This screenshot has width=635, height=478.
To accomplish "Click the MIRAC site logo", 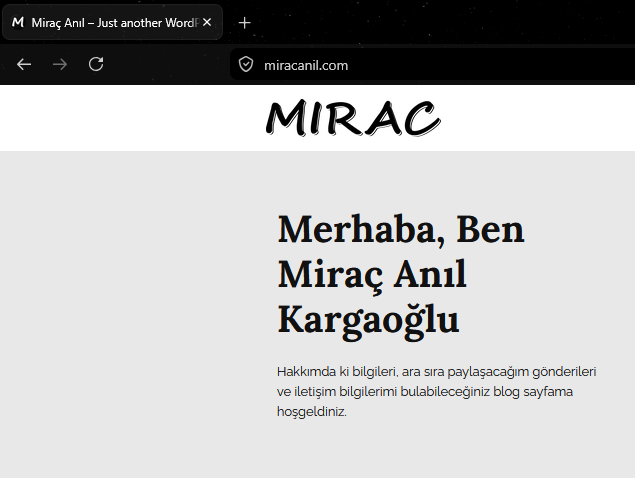I will coord(353,118).
